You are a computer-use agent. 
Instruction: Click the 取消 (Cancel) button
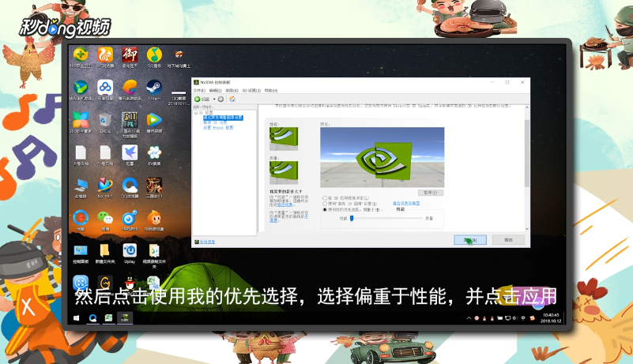[508, 240]
